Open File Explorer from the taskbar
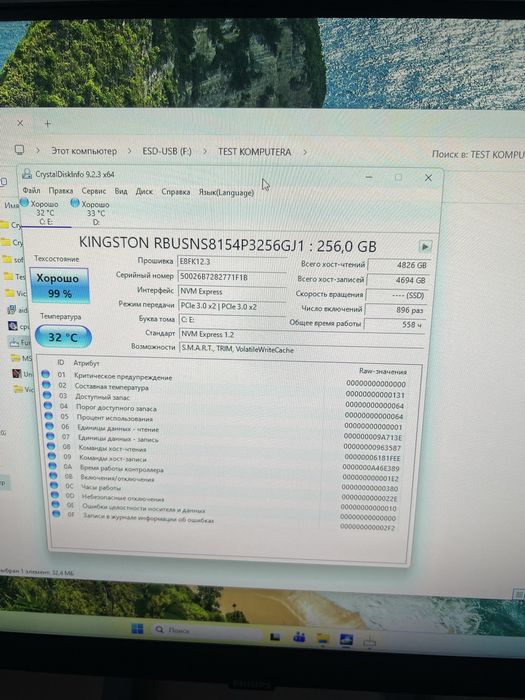 323,638
